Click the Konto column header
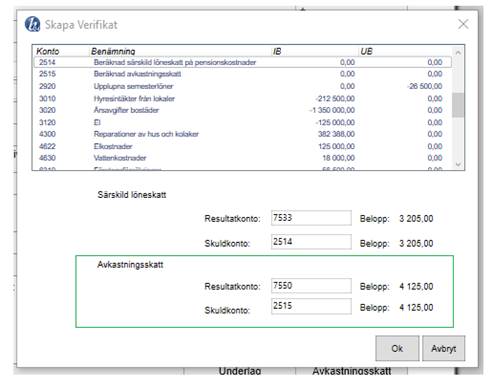This screenshot has width=493, height=389. tap(48, 51)
